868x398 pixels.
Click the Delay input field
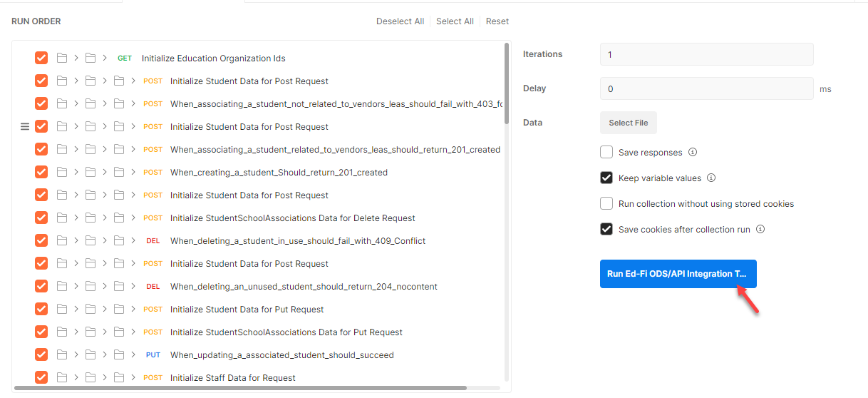click(706, 88)
